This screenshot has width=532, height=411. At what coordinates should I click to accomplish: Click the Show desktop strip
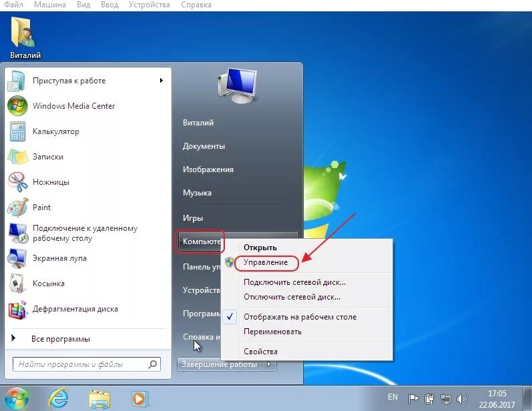pos(527,398)
